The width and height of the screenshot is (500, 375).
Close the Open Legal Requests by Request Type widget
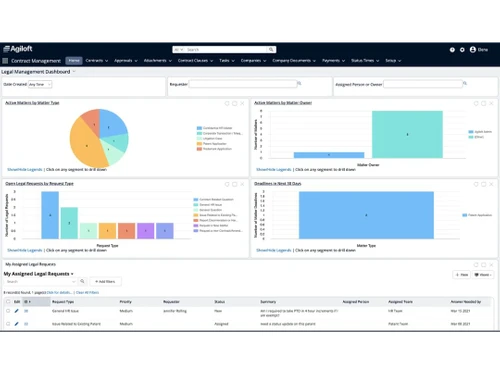(242, 184)
